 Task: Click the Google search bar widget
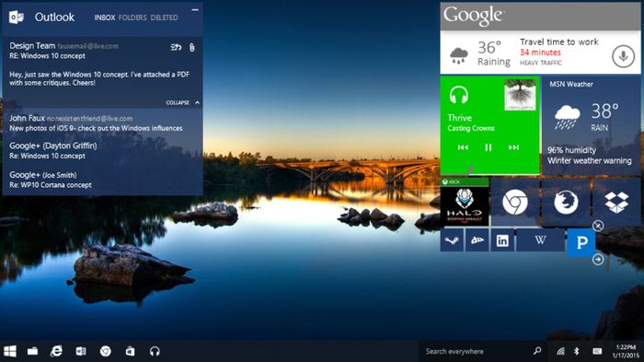point(540,16)
